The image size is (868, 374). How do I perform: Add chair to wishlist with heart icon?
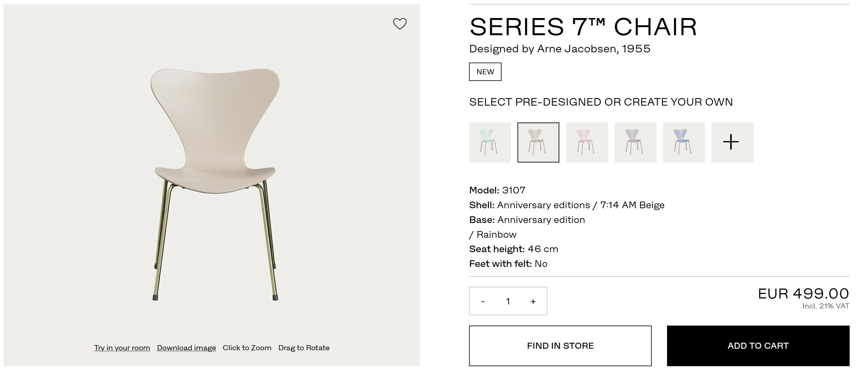pyautogui.click(x=400, y=23)
